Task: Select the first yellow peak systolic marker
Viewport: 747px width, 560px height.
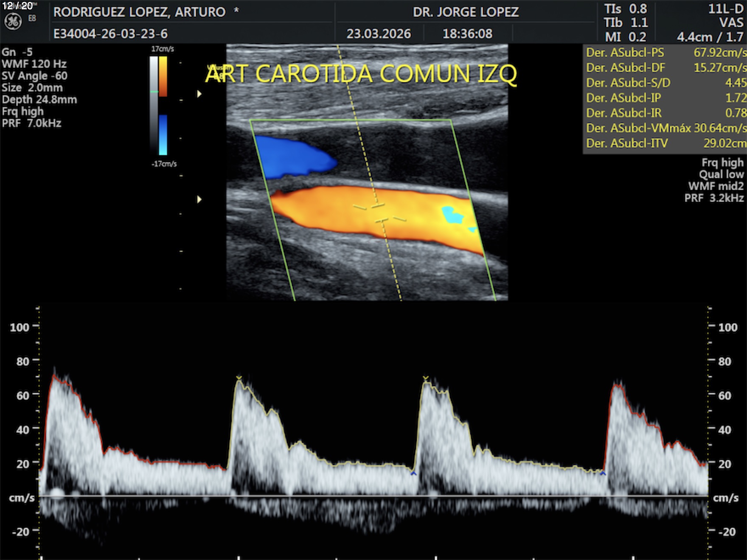Action: [x=239, y=378]
